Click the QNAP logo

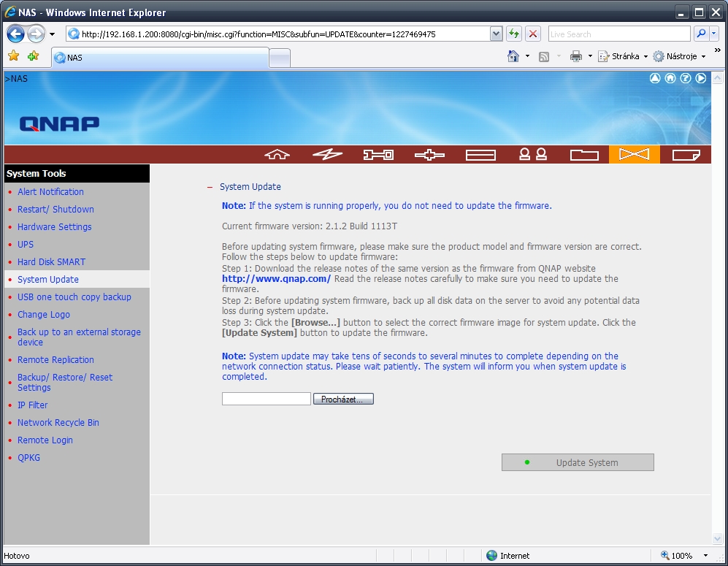tap(59, 124)
